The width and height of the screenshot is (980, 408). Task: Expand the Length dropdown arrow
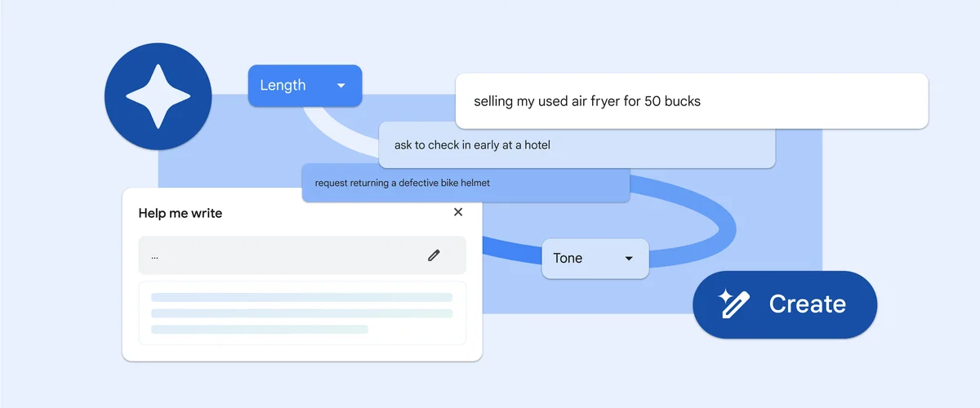[x=341, y=86]
